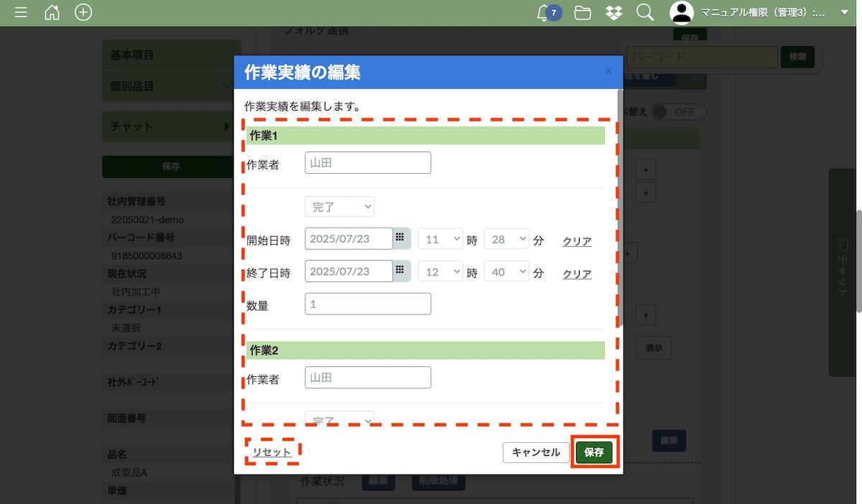Click the 作業者 field in 作業1
This screenshot has height=504, width=862.
(368, 163)
